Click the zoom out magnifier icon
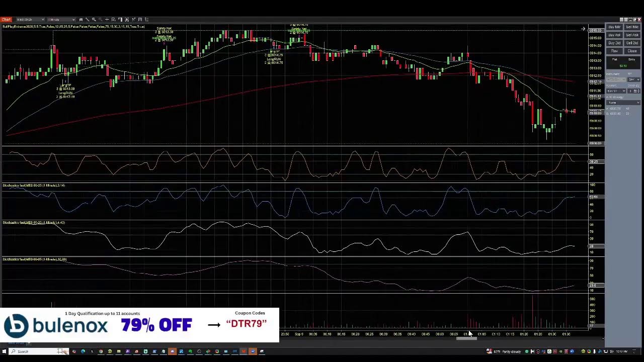This screenshot has height=362, width=644. tap(100, 20)
